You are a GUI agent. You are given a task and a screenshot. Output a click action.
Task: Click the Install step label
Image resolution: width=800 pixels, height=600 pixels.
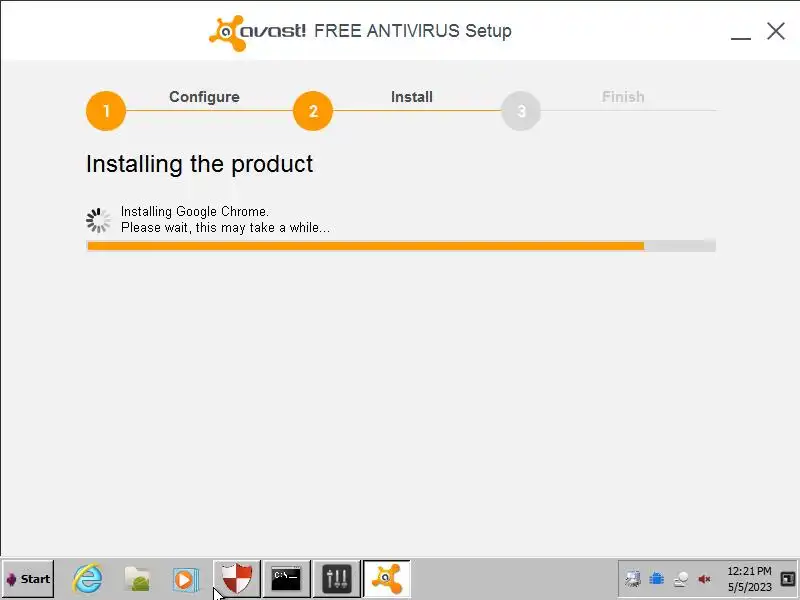click(412, 97)
